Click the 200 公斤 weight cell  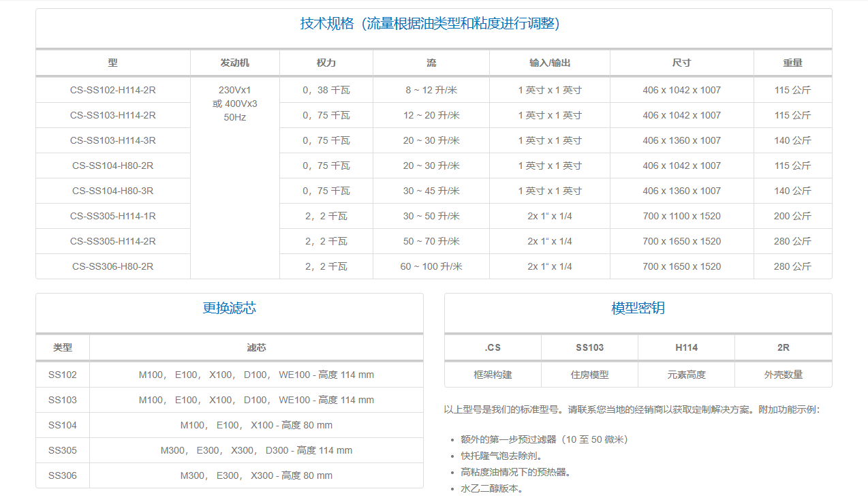click(x=792, y=216)
